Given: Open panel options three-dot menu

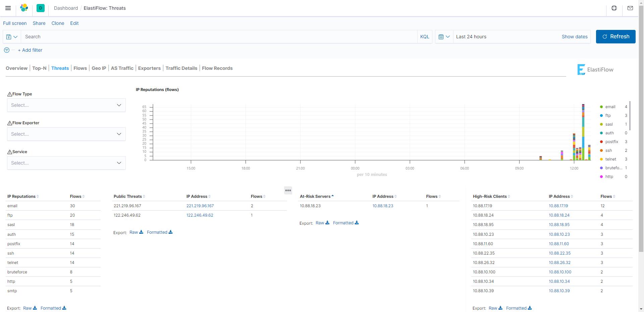Looking at the screenshot, I should 288,190.
